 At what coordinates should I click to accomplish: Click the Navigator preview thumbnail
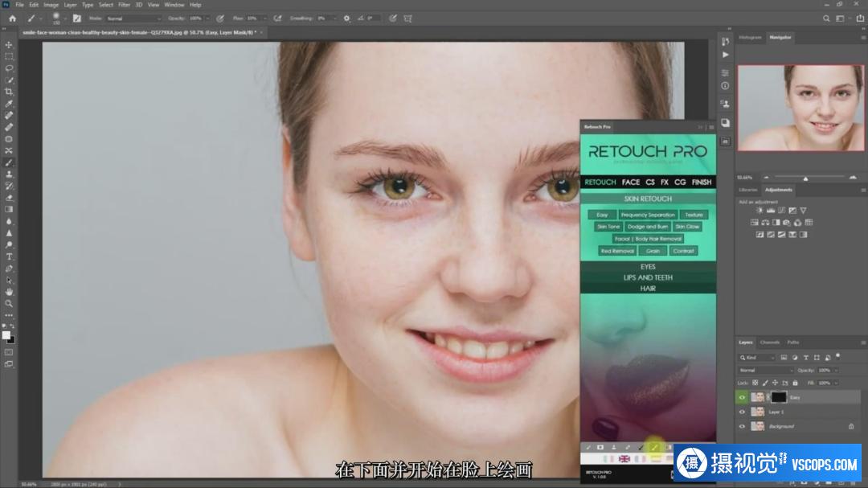pos(800,108)
